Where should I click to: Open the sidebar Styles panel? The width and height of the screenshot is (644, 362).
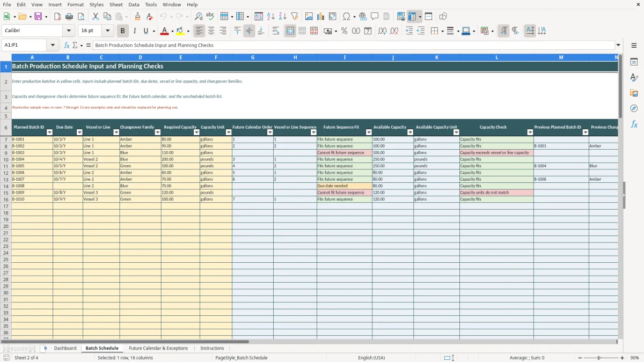pos(634,77)
